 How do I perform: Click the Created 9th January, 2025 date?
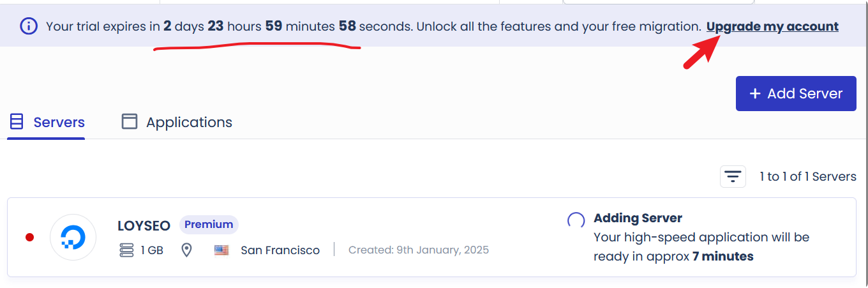pos(419,250)
